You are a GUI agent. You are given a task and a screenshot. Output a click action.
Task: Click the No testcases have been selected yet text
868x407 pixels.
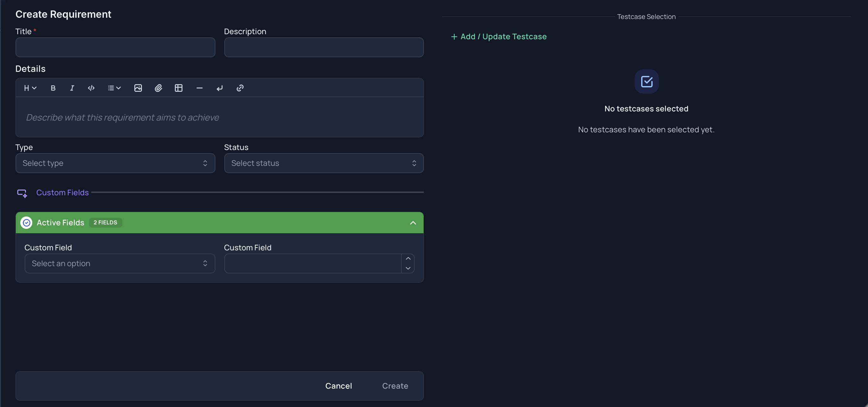point(646,130)
